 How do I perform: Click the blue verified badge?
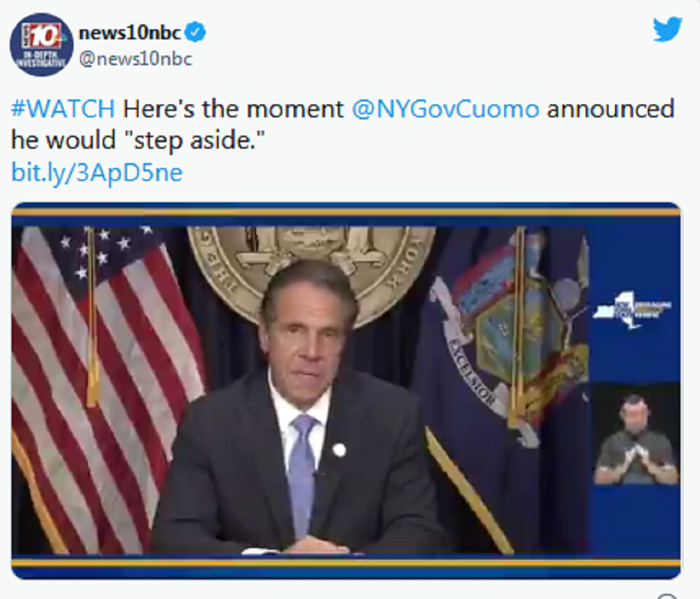point(196,32)
